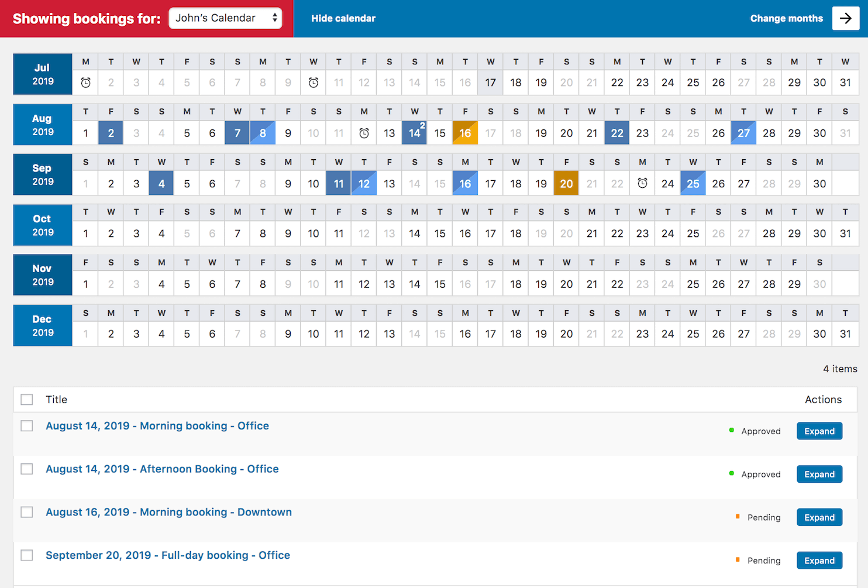868x588 pixels.
Task: Click July 31 in the calendar
Action: click(845, 82)
